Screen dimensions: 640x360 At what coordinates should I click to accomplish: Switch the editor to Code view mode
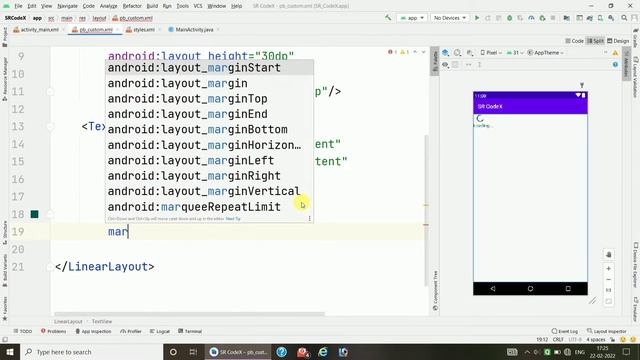pos(574,41)
